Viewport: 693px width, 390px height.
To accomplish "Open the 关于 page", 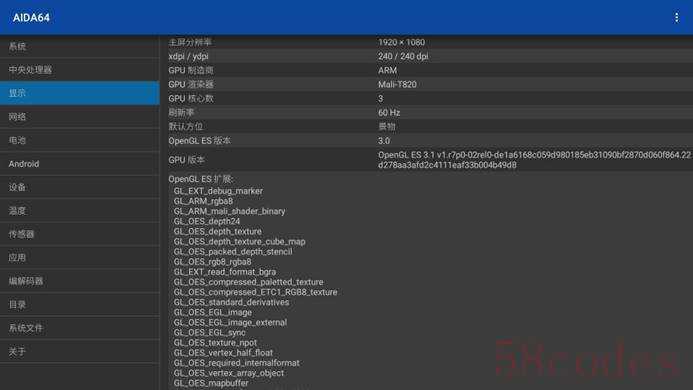I will 80,352.
